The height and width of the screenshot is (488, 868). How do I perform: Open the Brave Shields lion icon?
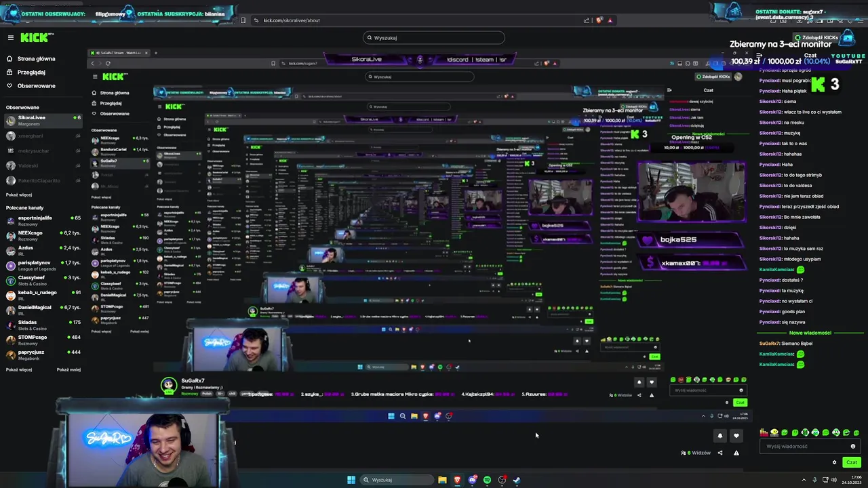[x=599, y=20]
